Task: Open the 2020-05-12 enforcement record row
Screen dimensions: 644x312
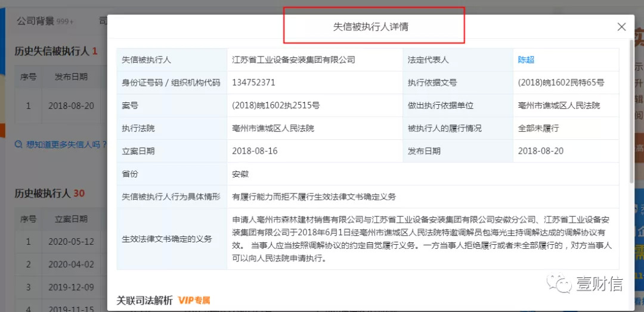Action: coord(71,242)
